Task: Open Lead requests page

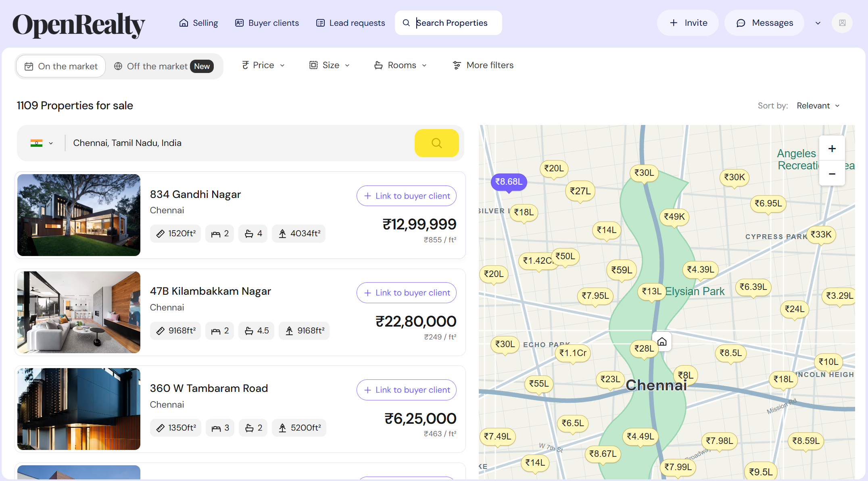Action: pyautogui.click(x=351, y=23)
